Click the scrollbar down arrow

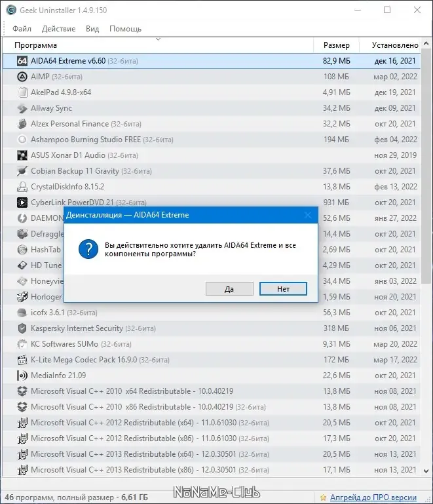426,471
